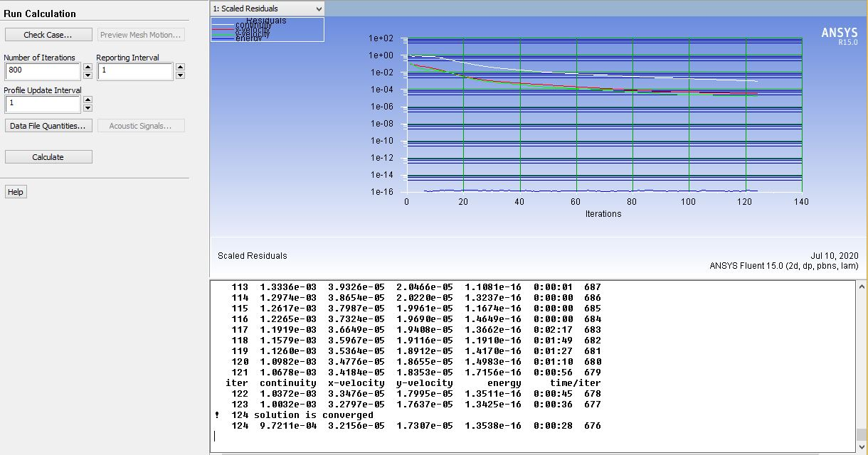Increase Number of Iterations with up arrow

(x=88, y=67)
